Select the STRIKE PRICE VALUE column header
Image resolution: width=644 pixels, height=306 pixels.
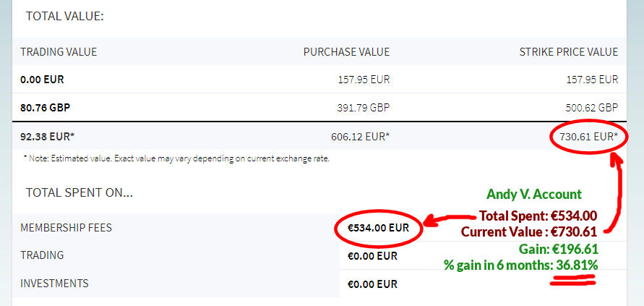[568, 52]
